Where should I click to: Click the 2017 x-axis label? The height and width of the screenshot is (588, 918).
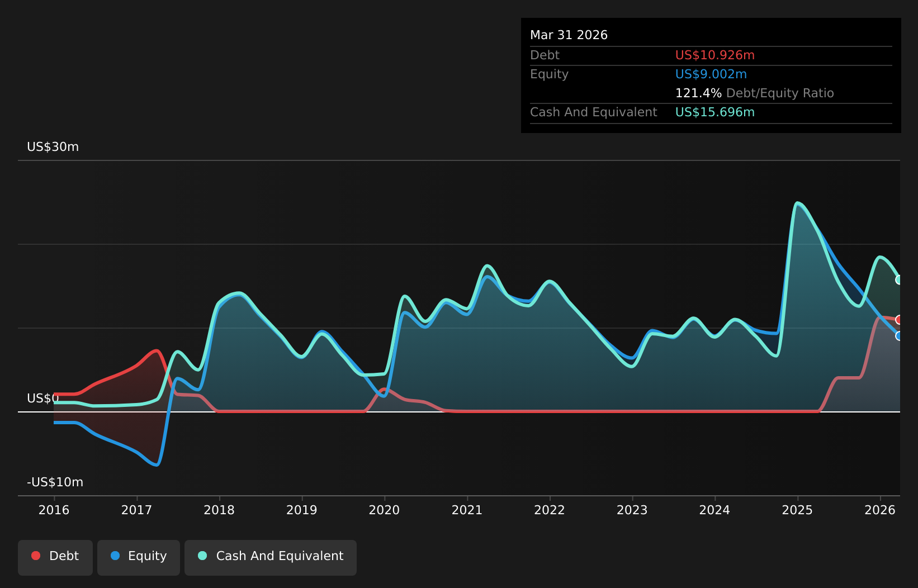pyautogui.click(x=137, y=510)
